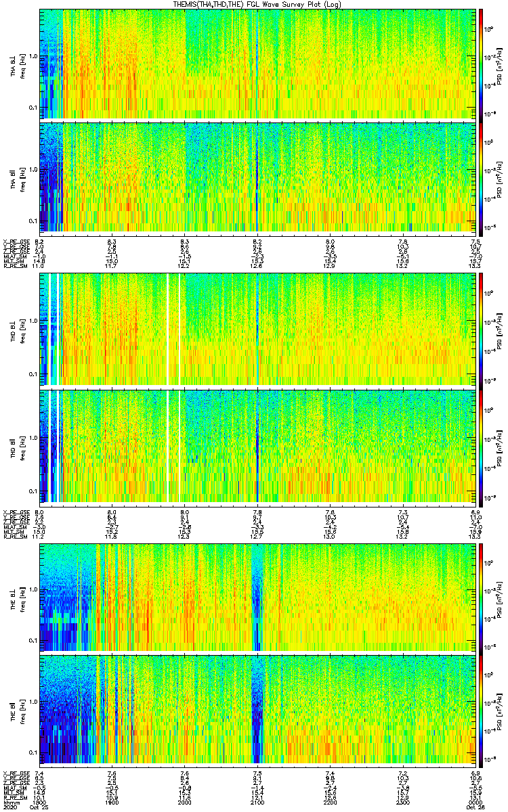
Task: Click the THA B-perpendicular PSD color bar
Action: pyautogui.click(x=482, y=64)
